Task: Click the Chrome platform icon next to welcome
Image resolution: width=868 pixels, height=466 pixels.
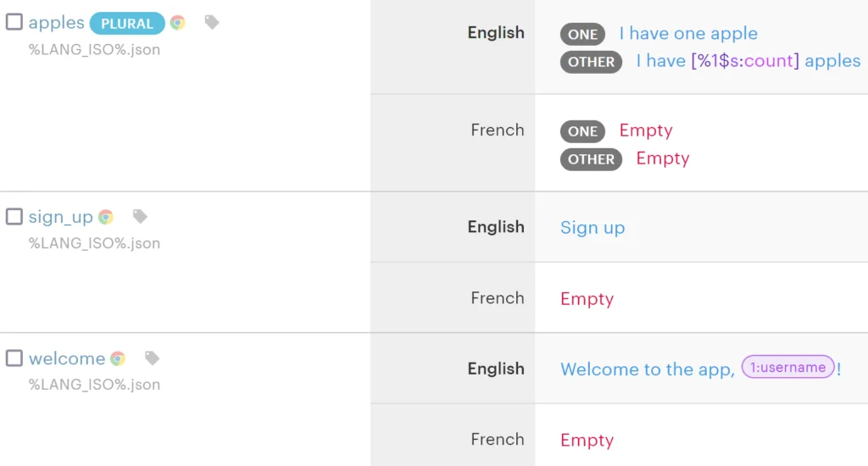Action: [118, 358]
